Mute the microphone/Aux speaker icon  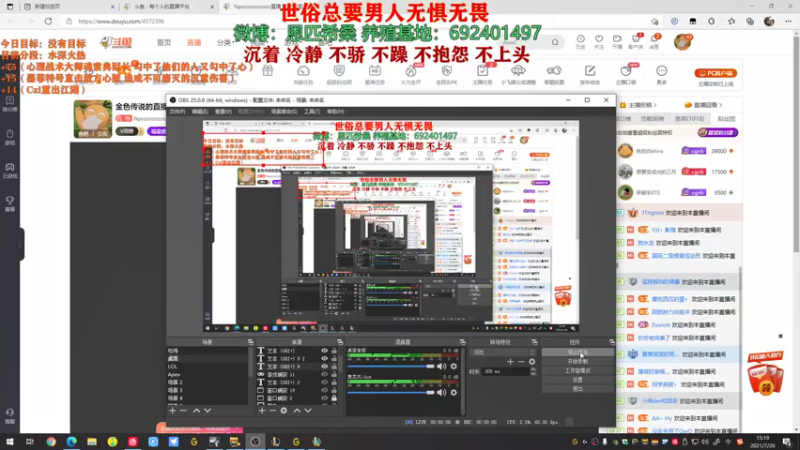click(x=441, y=392)
